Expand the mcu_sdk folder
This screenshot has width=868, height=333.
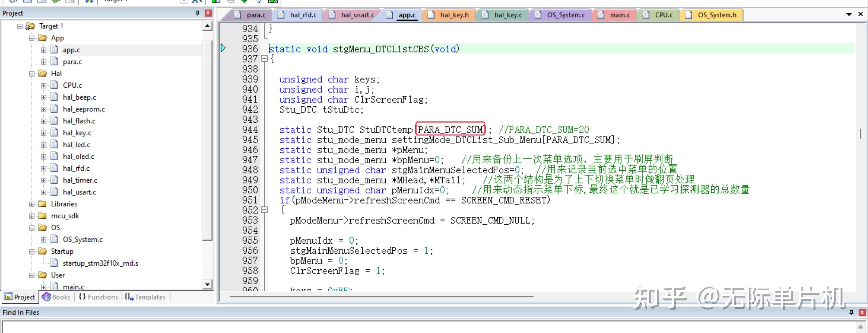(x=32, y=216)
